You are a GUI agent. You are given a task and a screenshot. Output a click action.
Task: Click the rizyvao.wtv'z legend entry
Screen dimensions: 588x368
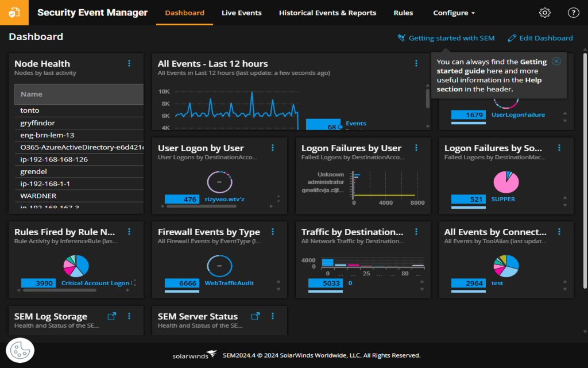[225, 199]
